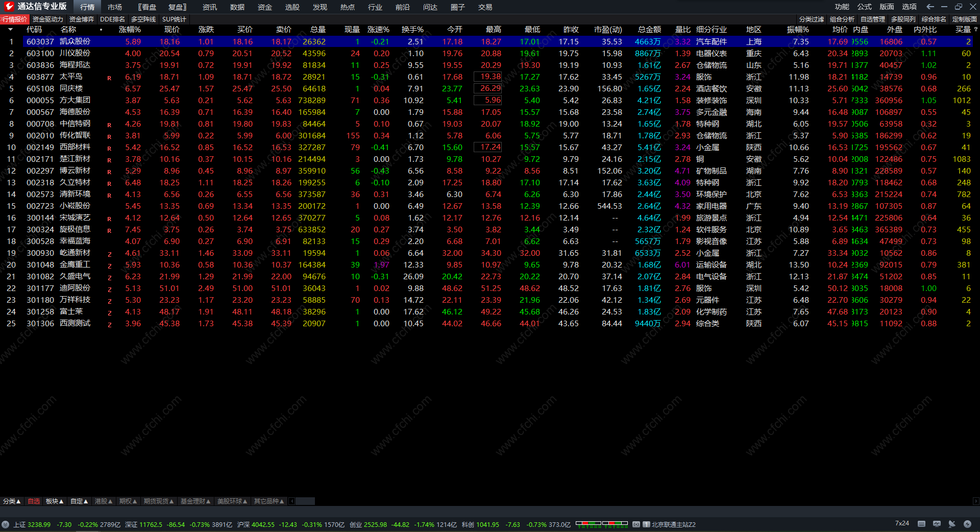Click the Z marker beside 西测测试

click(109, 325)
